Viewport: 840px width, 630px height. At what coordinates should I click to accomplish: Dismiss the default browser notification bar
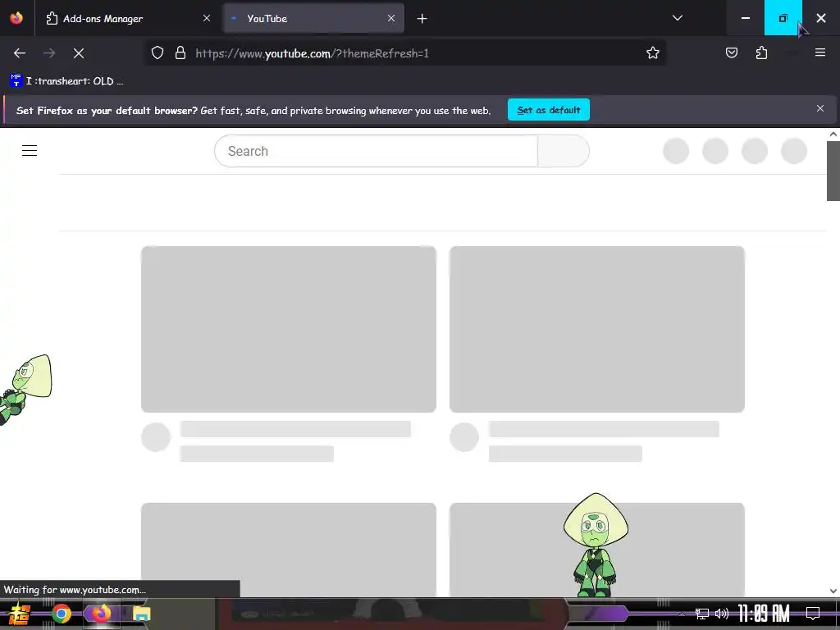click(820, 109)
